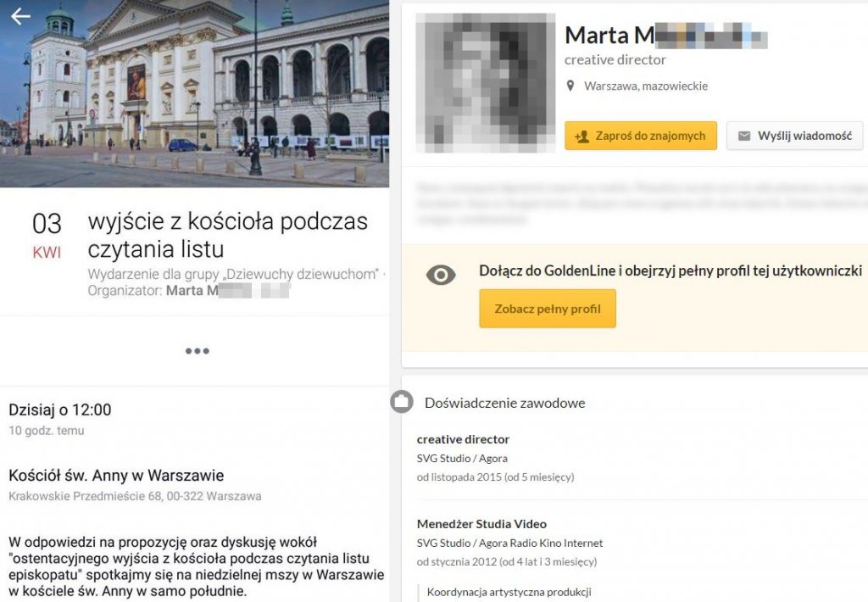This screenshot has height=602, width=868.
Task: Click the location pin next to Warszawa
Action: (x=571, y=86)
